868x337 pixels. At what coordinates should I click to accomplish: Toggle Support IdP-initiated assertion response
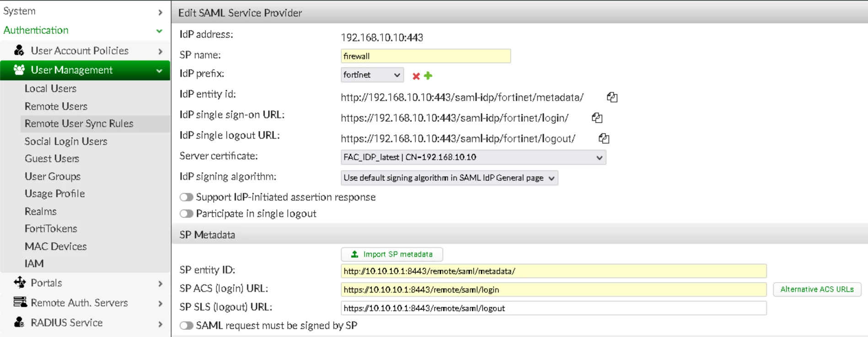(x=186, y=197)
